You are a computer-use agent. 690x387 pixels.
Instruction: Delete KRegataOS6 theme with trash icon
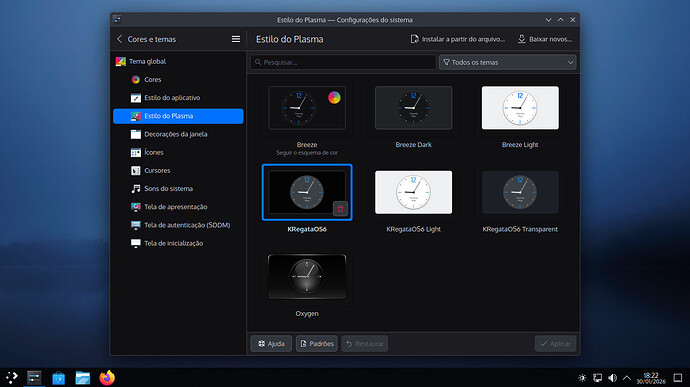pos(340,209)
